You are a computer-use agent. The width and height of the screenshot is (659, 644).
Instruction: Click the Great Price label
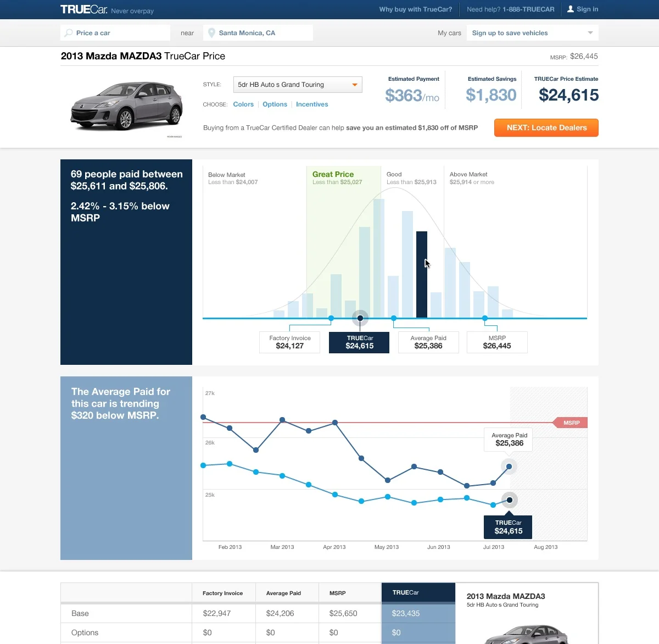(x=333, y=174)
